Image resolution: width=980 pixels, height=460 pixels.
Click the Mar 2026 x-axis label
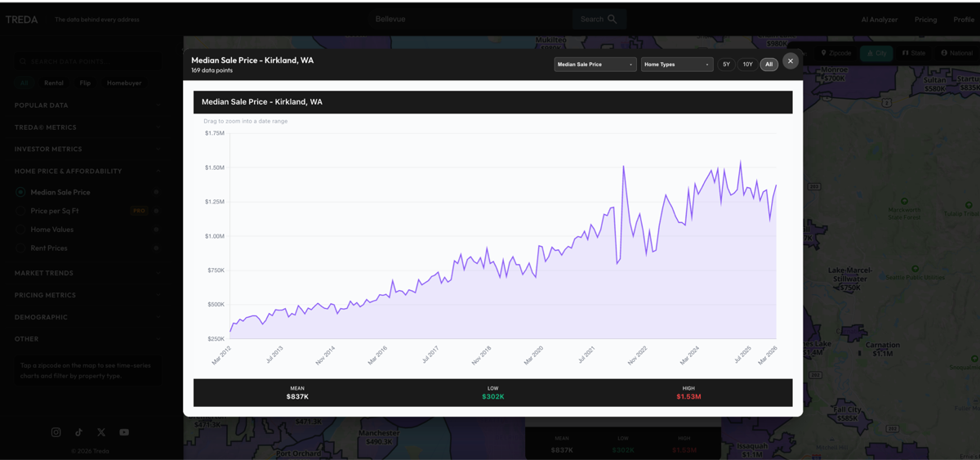point(768,355)
